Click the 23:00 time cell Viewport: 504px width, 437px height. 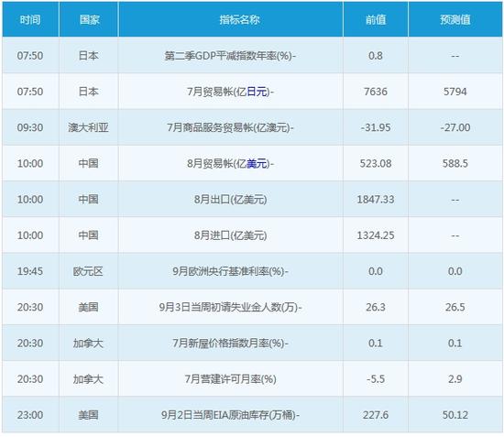point(30,415)
